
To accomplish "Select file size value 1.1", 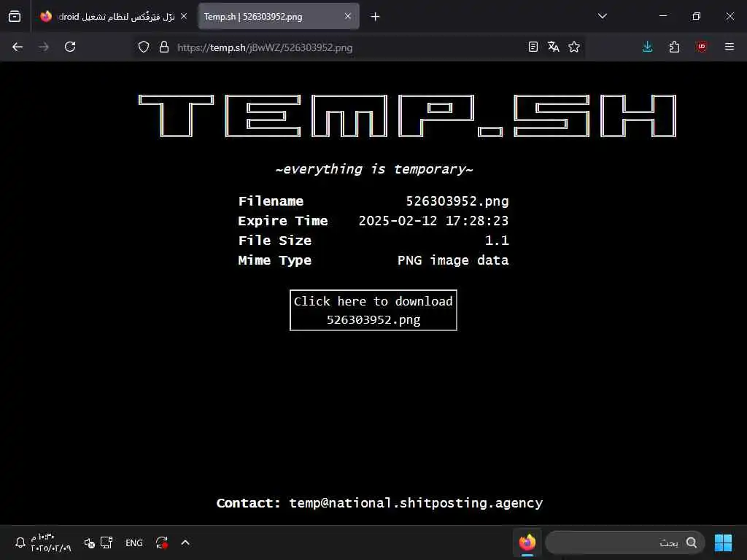I will pos(497,241).
